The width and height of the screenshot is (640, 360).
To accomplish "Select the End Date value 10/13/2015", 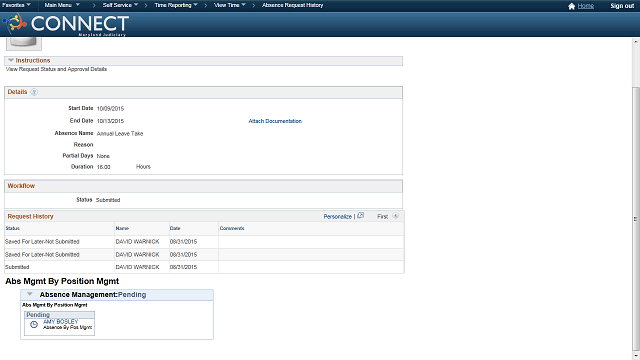I will click(110, 121).
